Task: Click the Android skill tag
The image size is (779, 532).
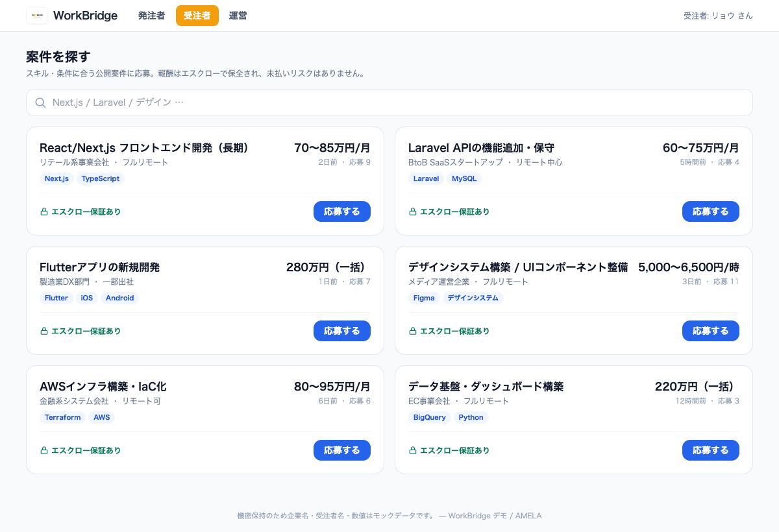Action: point(120,298)
